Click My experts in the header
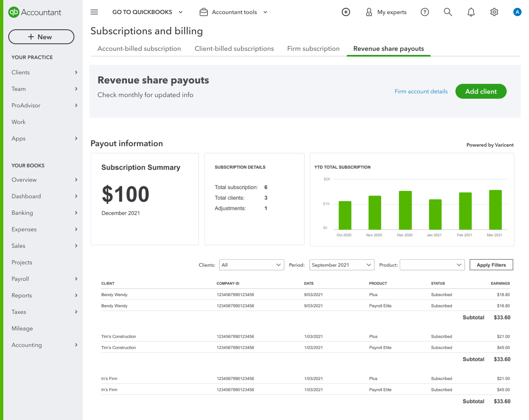The height and width of the screenshot is (420, 529). [392, 12]
